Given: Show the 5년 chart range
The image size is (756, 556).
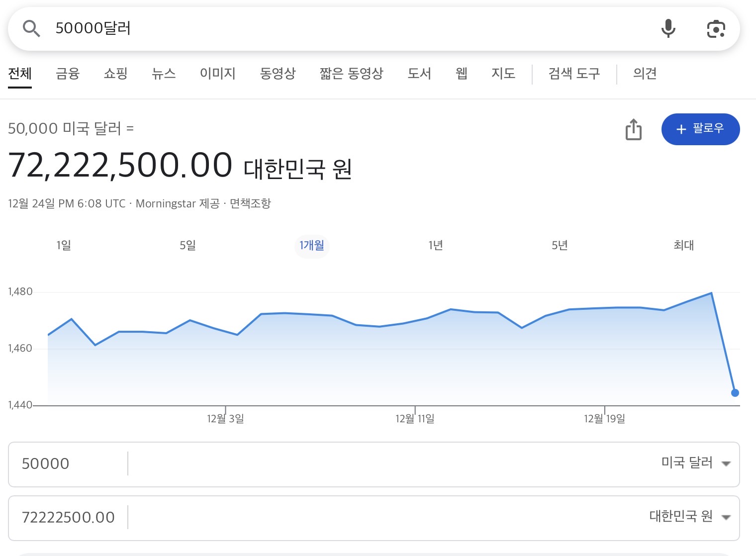Looking at the screenshot, I should tap(560, 245).
